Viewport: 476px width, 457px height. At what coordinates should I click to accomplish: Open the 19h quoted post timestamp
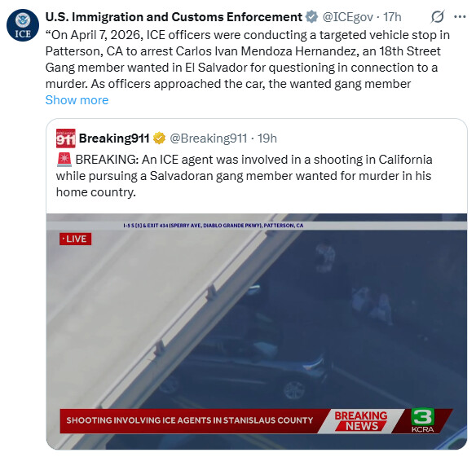tap(267, 138)
